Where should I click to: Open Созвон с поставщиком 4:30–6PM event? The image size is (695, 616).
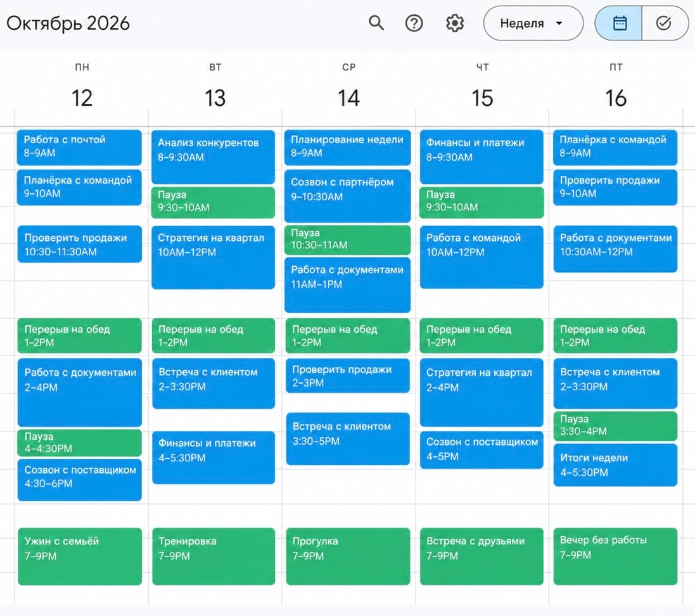80,480
